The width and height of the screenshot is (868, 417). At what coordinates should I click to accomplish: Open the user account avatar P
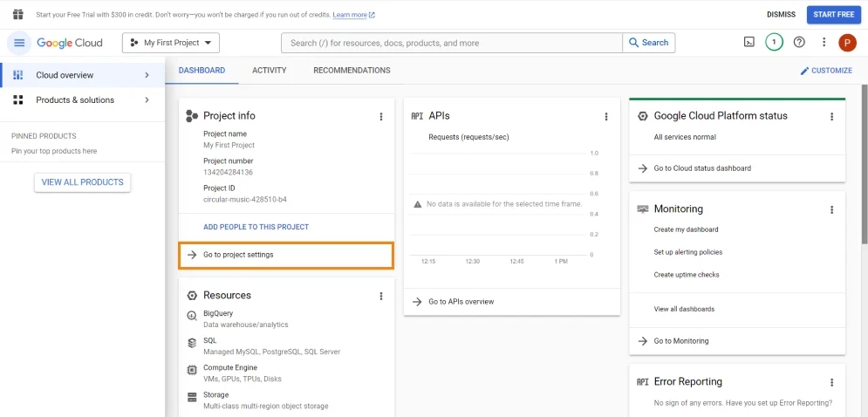847,43
